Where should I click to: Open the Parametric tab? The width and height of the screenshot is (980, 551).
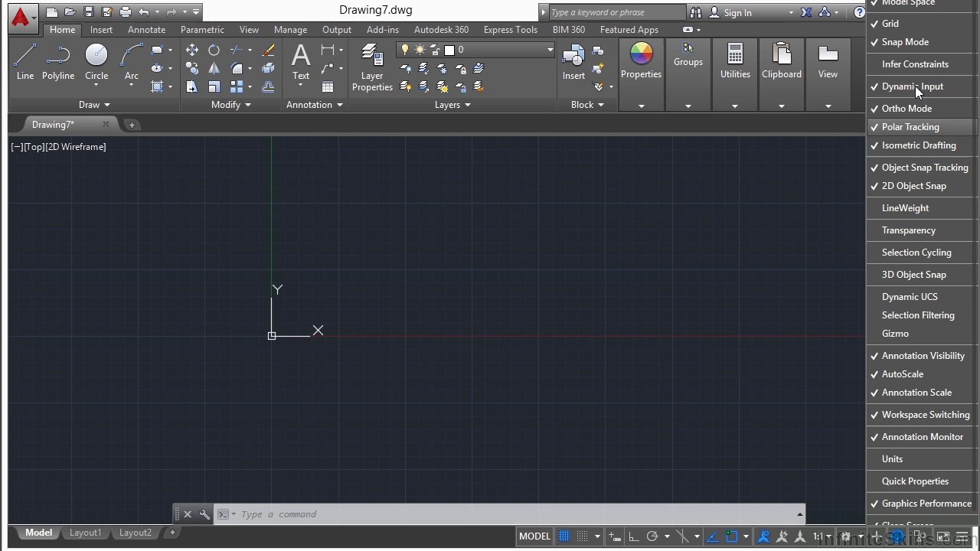202,30
